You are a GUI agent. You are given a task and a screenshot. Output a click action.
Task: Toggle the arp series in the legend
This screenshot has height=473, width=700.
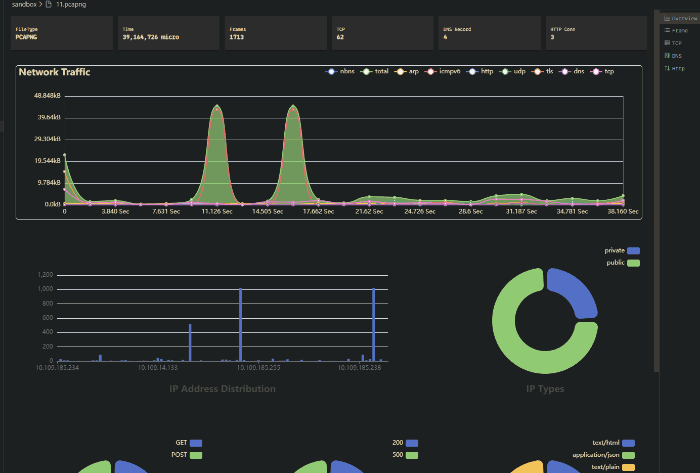407,71
